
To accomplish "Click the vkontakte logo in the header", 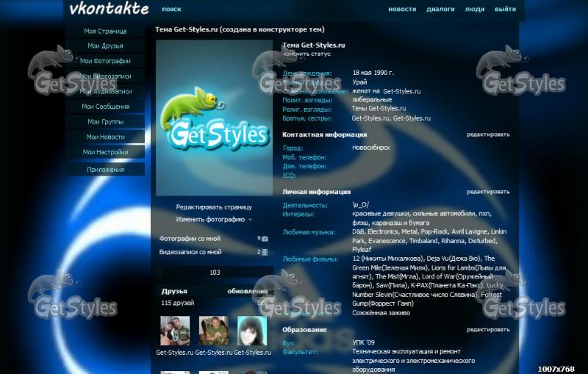I will point(109,10).
